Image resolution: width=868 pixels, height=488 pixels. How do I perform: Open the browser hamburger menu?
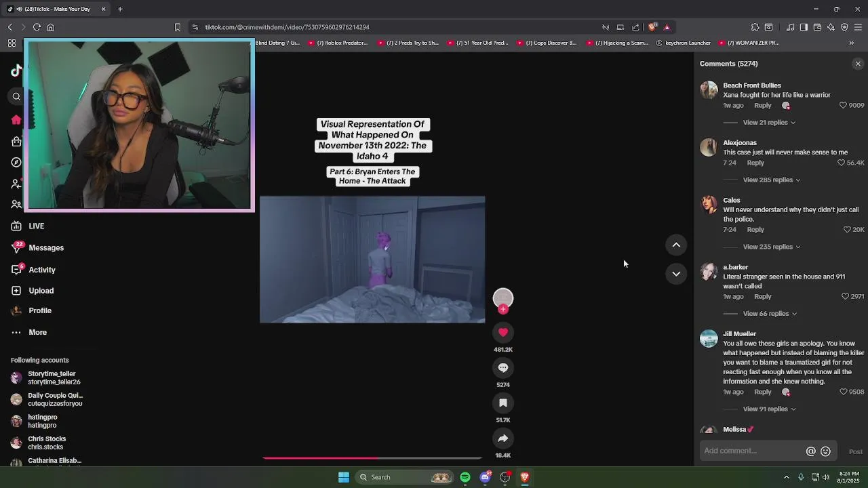coord(858,27)
